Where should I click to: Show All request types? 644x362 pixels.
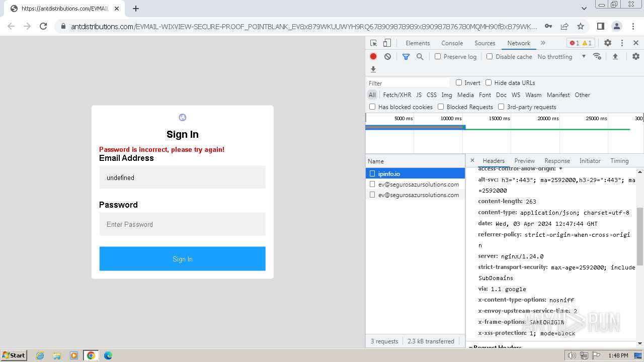pos(372,95)
